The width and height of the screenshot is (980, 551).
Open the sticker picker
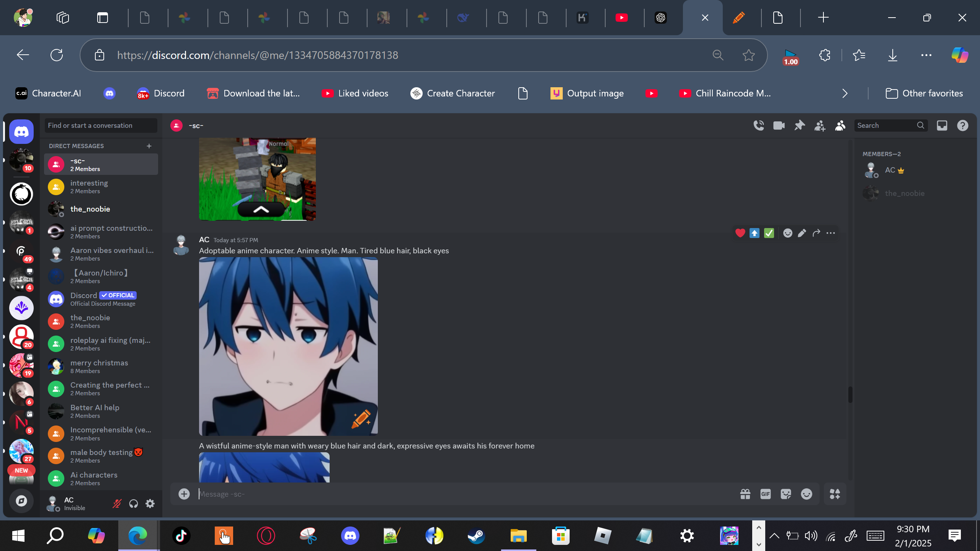pyautogui.click(x=786, y=494)
